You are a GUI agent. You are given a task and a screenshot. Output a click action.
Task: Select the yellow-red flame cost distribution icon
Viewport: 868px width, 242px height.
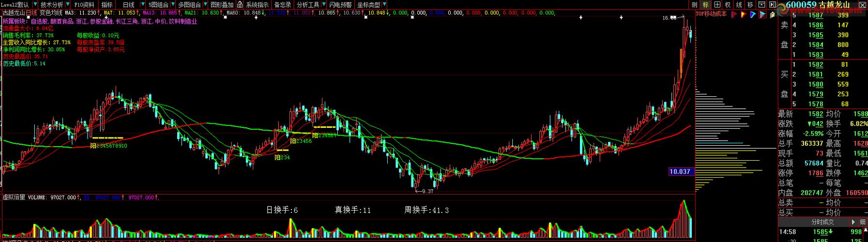pyautogui.click(x=743, y=15)
